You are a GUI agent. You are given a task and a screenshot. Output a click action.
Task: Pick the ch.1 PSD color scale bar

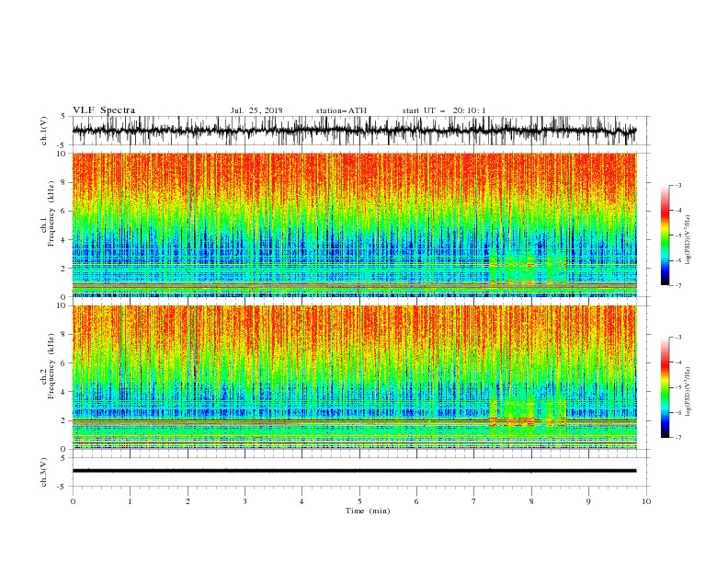665,236
